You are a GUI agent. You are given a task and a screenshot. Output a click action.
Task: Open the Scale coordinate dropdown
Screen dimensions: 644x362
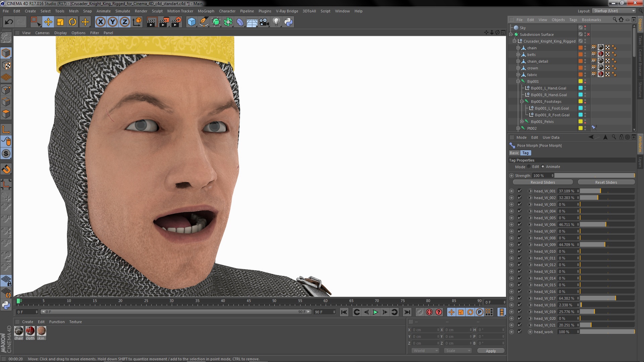(x=458, y=351)
